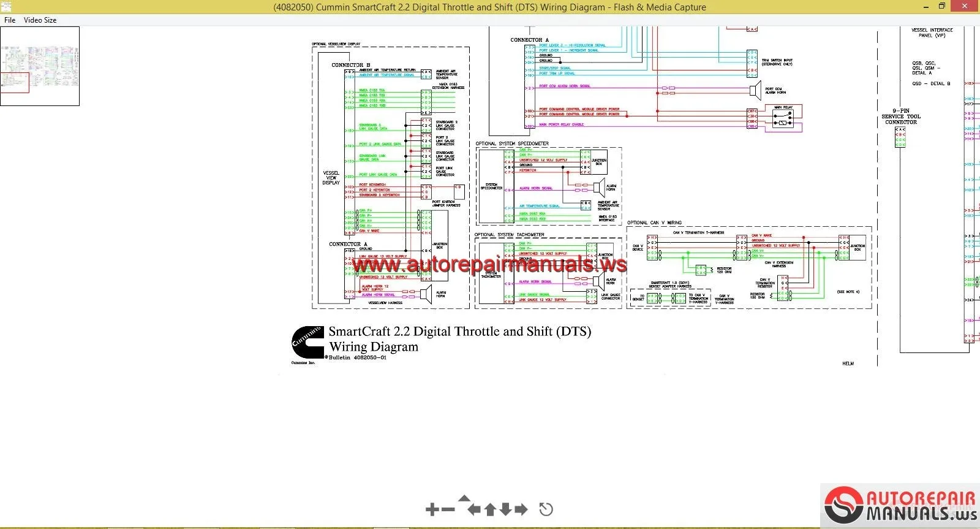Click 'OPTIONAL SYSTEM SPEEDOMETER' label
The image size is (980, 529).
click(512, 143)
